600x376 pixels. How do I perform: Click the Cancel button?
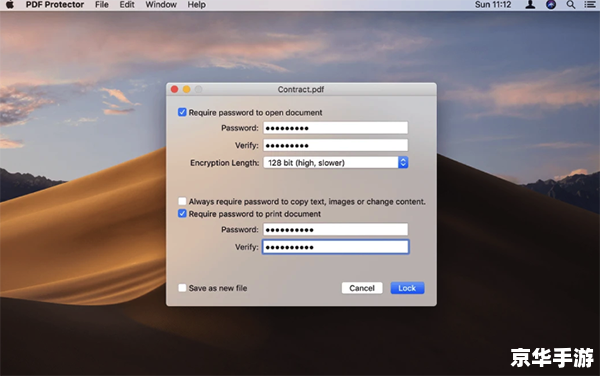[362, 288]
